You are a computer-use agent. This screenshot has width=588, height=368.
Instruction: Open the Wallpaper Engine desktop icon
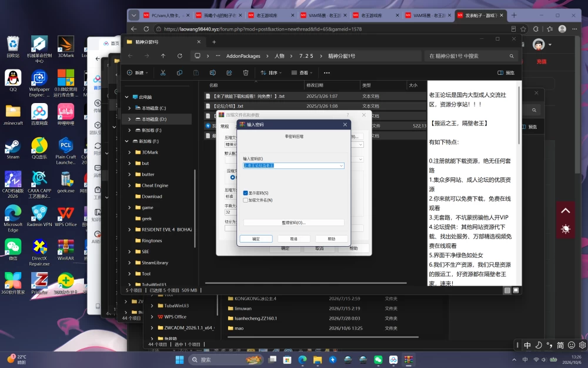point(39,84)
